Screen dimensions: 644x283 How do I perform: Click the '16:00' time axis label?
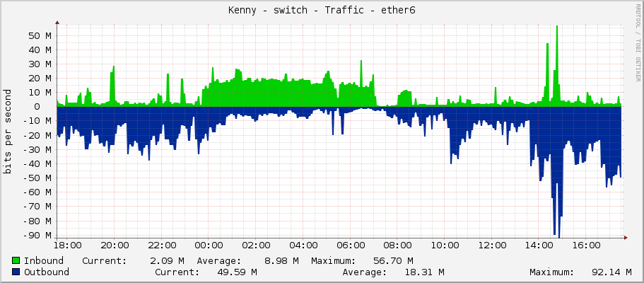coord(585,246)
